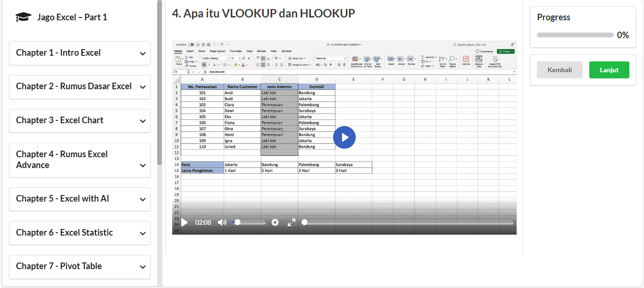This screenshot has height=288, width=644.
Task: Expand Chapter 2 - Rumus Dasar Excel
Action: 80,87
